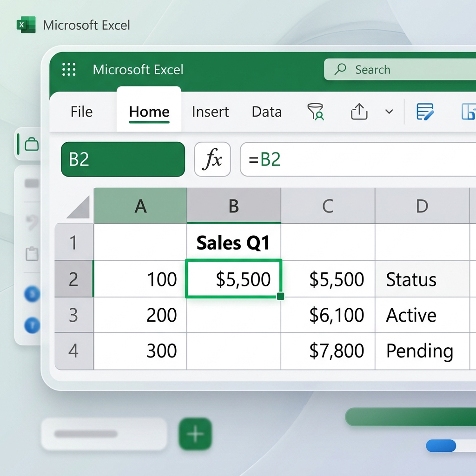476x476 pixels.
Task: Select row 3 header
Action: click(74, 315)
